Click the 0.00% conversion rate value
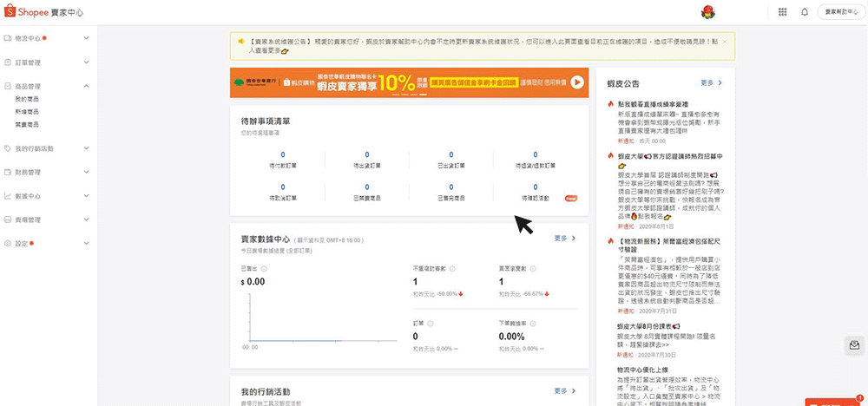This screenshot has height=406, width=868. (x=511, y=337)
